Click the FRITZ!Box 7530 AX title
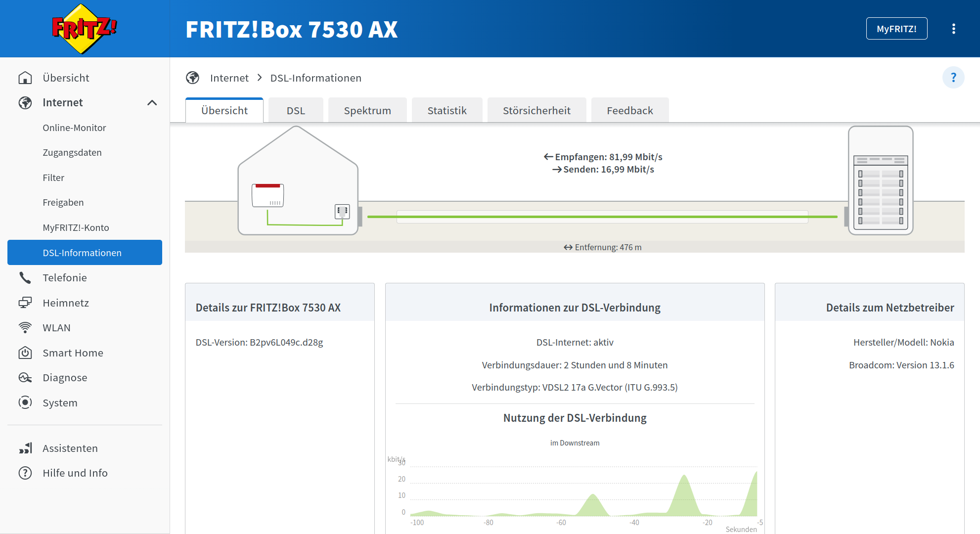980x534 pixels. (x=292, y=29)
